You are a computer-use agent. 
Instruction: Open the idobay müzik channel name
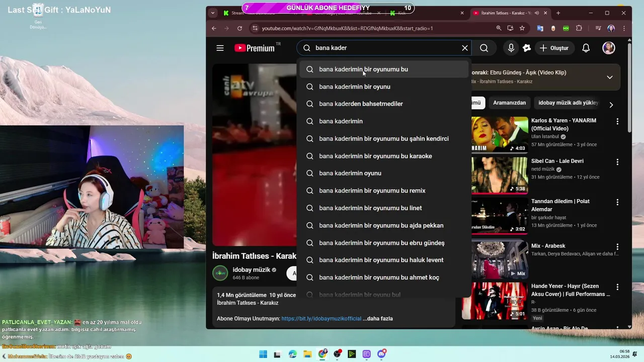tap(252, 269)
